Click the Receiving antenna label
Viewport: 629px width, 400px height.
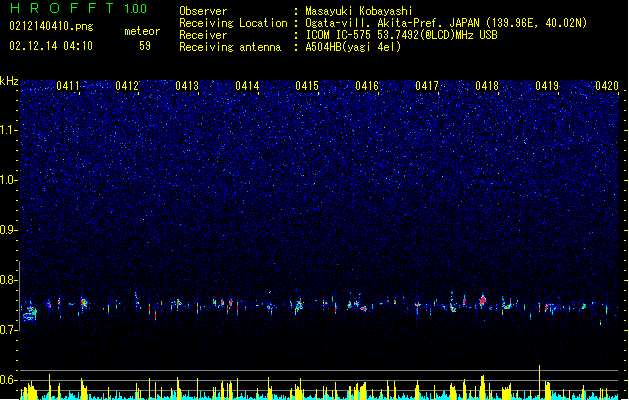pyautogui.click(x=230, y=47)
